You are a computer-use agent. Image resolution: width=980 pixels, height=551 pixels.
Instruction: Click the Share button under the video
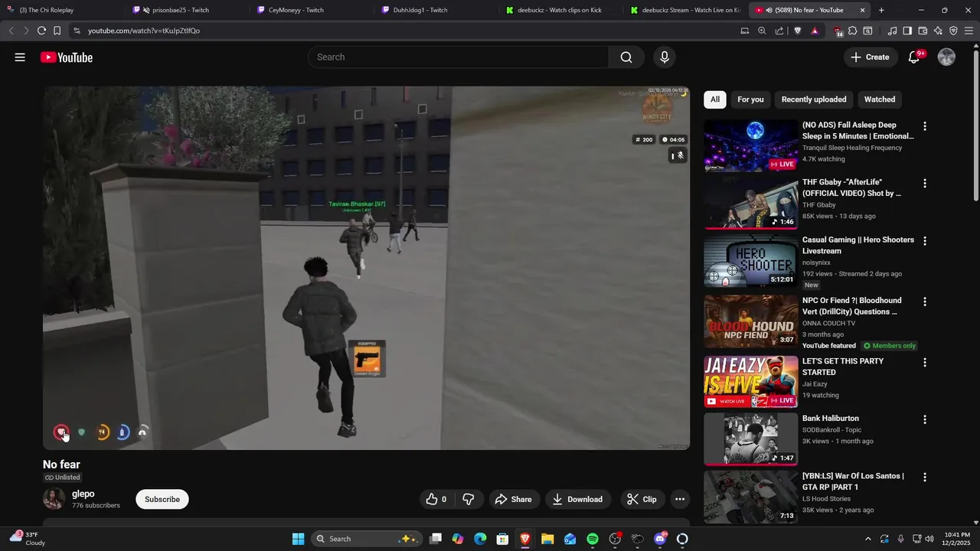[514, 499]
